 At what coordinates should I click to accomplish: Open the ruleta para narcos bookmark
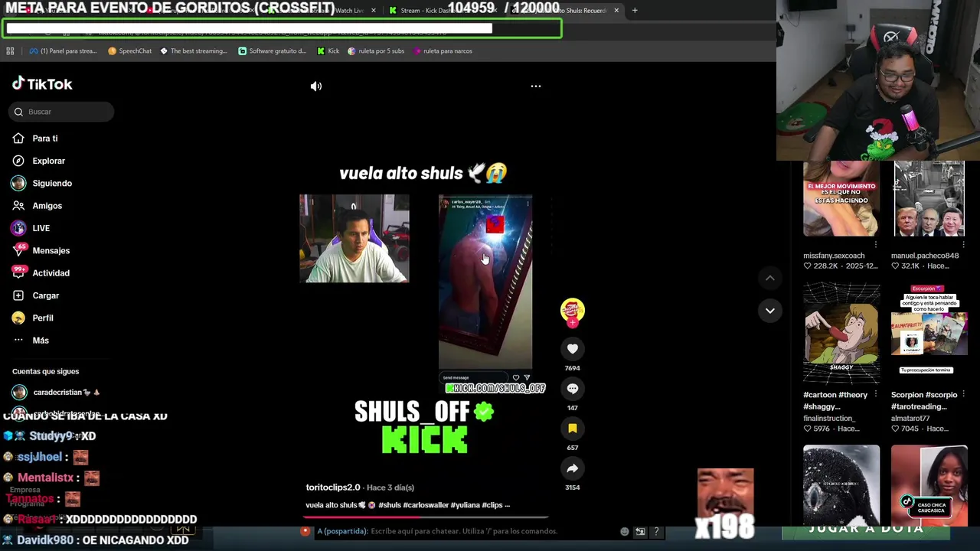click(x=443, y=51)
